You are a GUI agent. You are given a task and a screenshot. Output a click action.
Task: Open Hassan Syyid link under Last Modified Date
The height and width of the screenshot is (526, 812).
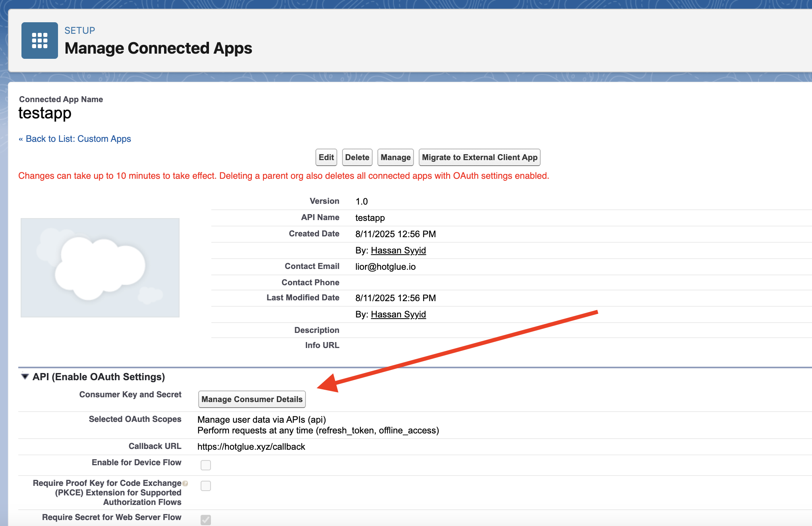click(x=398, y=314)
